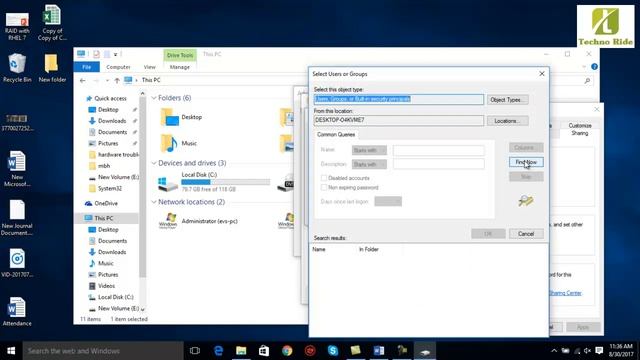
Task: Open the New folder desktop icon
Action: pyautogui.click(x=52, y=68)
